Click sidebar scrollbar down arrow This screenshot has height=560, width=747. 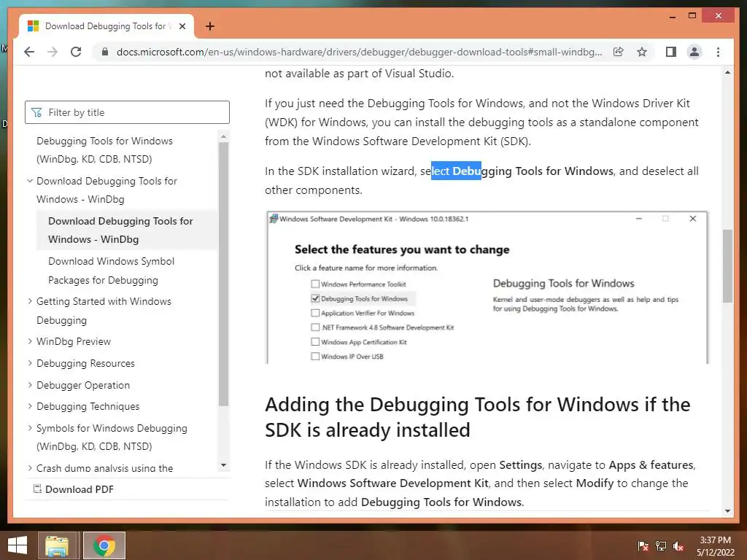(x=223, y=465)
